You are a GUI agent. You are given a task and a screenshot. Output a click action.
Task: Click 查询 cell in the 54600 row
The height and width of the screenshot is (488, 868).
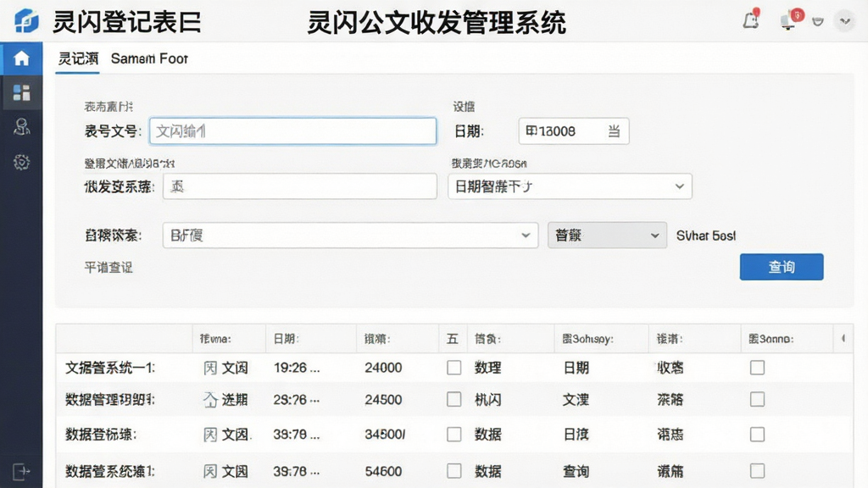tap(576, 471)
